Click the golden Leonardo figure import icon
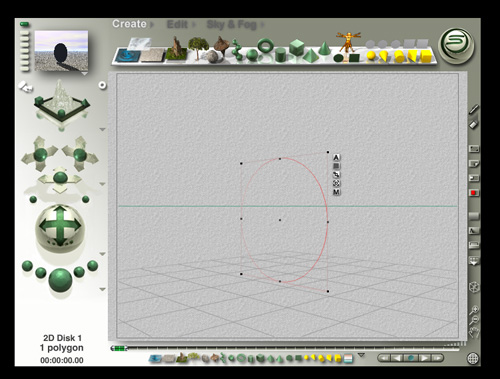The width and height of the screenshot is (500, 379). (x=348, y=42)
